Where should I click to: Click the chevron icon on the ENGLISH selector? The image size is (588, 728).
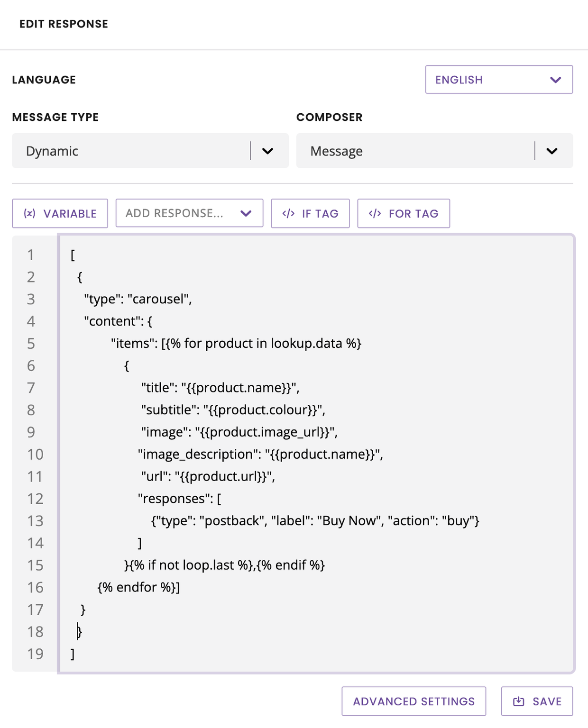tap(555, 79)
